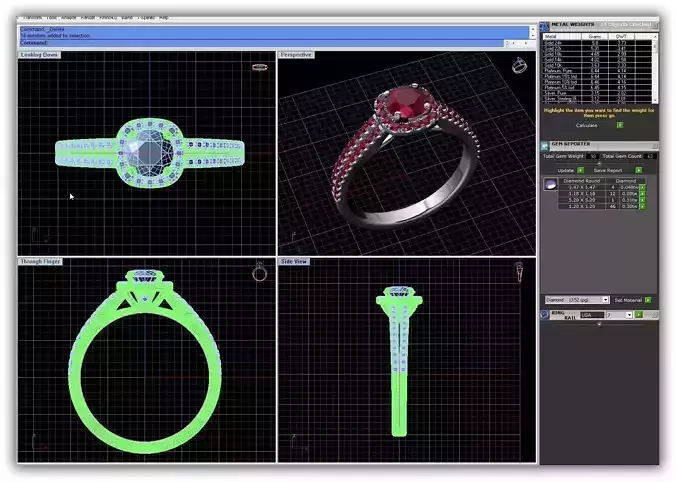Open the Help menu
This screenshot has height=482, width=676.
coord(164,18)
